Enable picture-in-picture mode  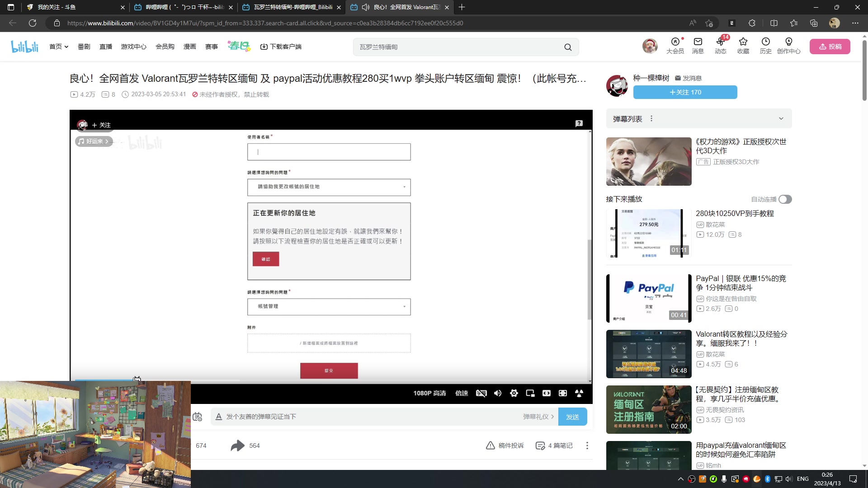(x=530, y=393)
